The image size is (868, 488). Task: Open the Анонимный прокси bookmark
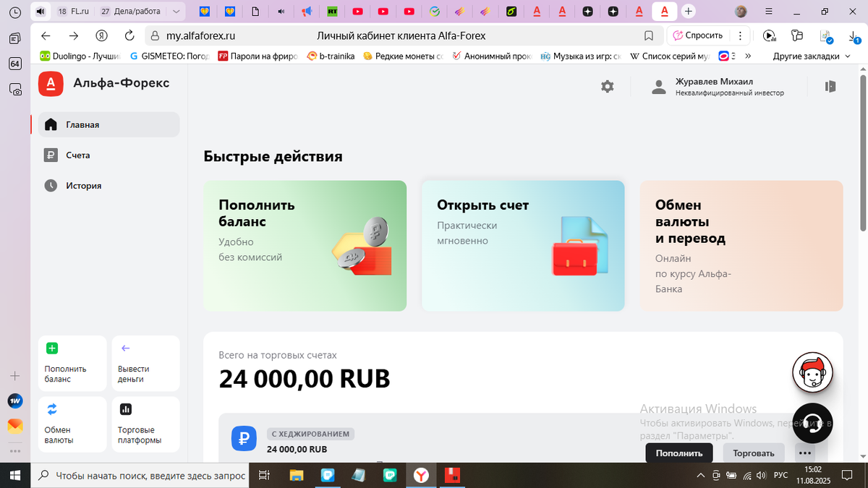pos(493,56)
